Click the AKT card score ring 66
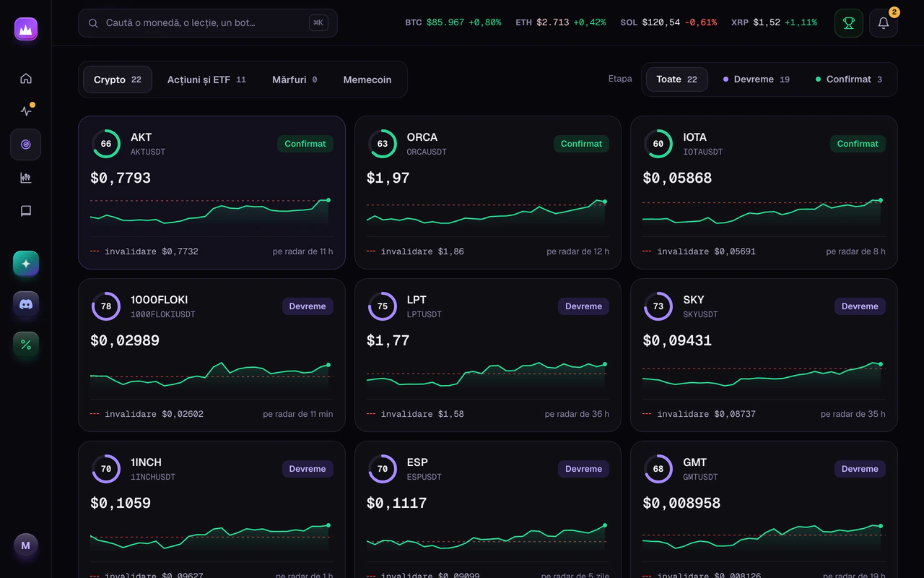Viewport: 924px width, 578px height. (106, 144)
